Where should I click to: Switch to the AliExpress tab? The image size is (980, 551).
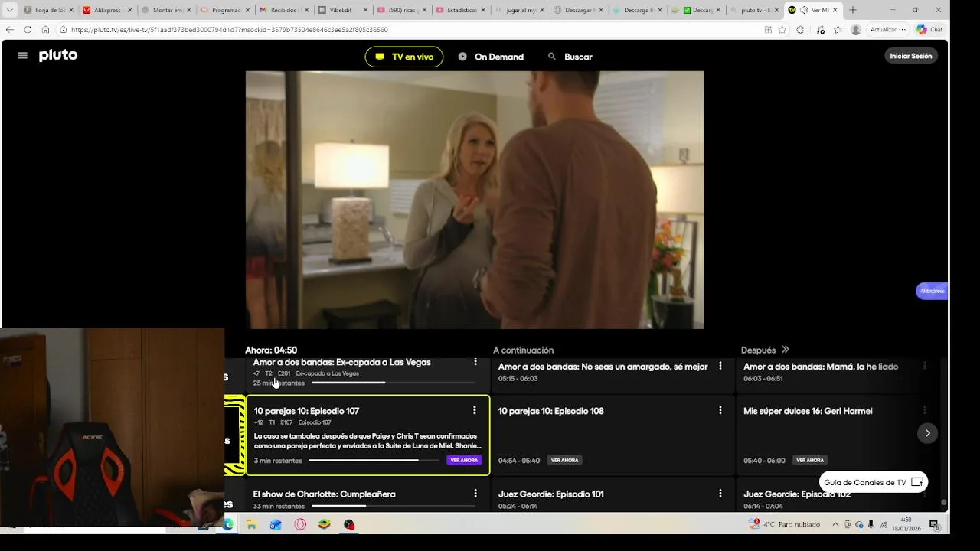(x=106, y=10)
